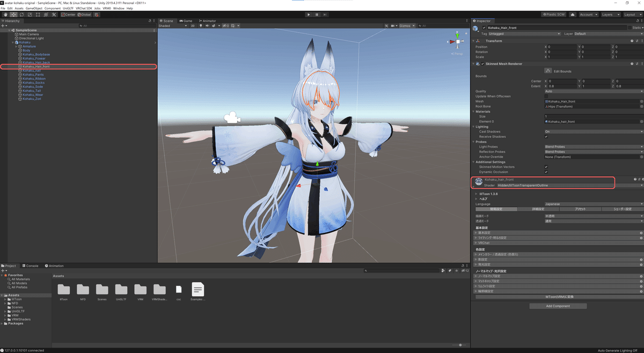
Task: Click the Play button
Action: (309, 14)
